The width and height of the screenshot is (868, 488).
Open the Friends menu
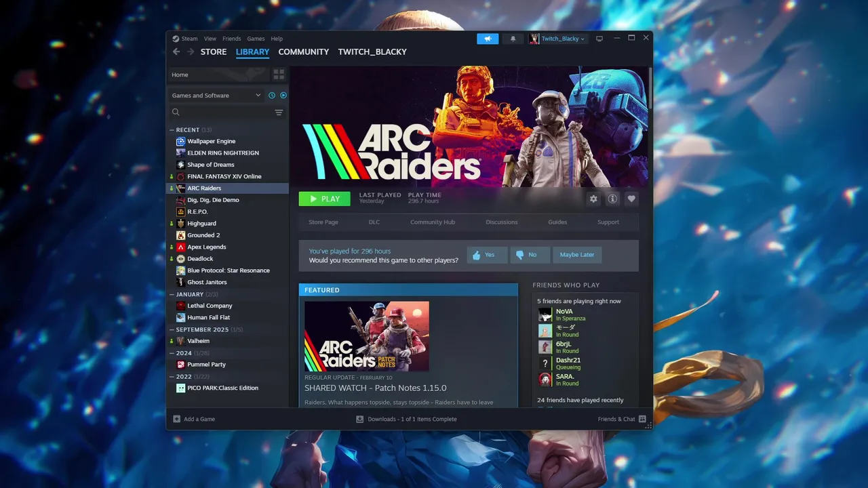(231, 39)
